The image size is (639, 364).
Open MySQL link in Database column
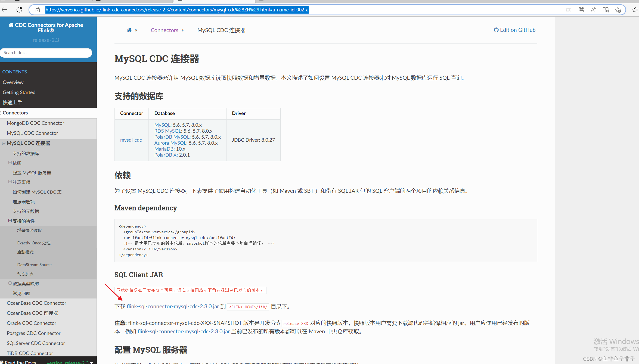(162, 125)
